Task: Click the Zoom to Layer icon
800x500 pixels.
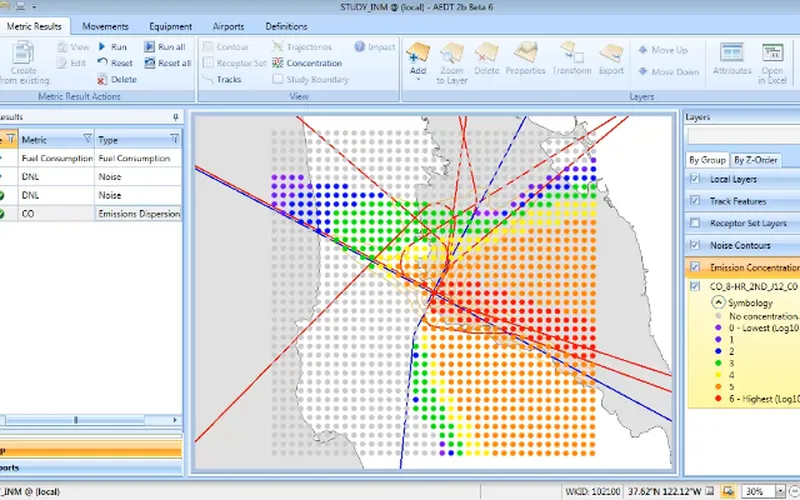Action: (x=451, y=56)
